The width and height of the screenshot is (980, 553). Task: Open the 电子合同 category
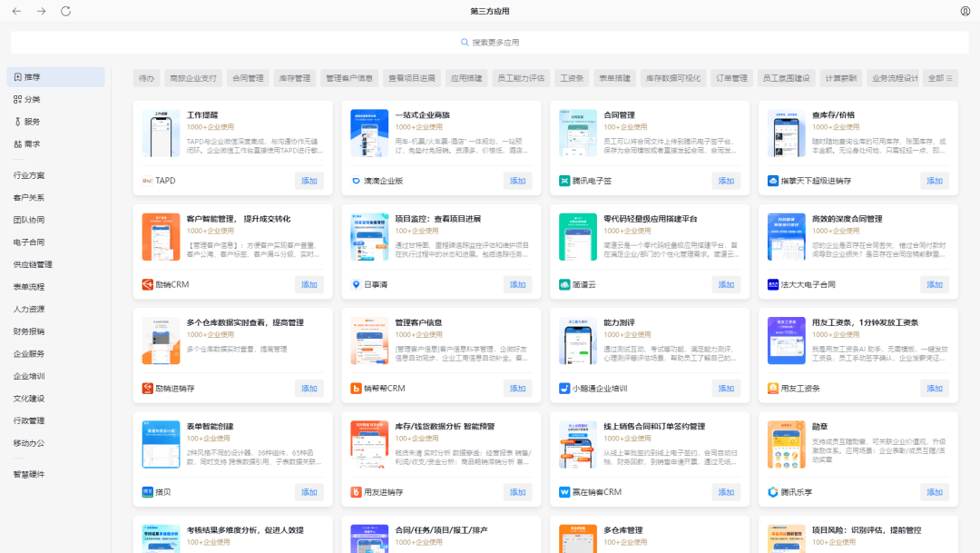[29, 242]
